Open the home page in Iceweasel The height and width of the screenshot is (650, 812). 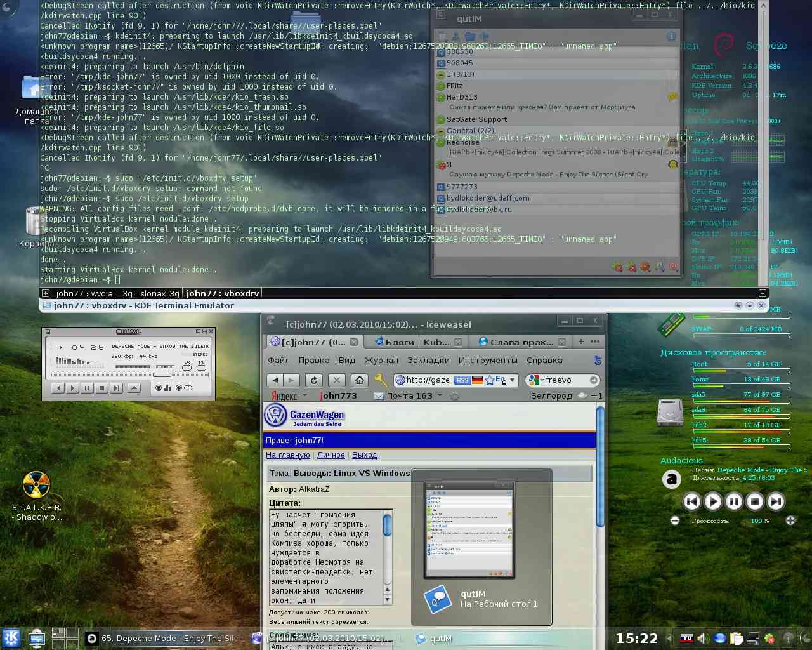point(360,380)
